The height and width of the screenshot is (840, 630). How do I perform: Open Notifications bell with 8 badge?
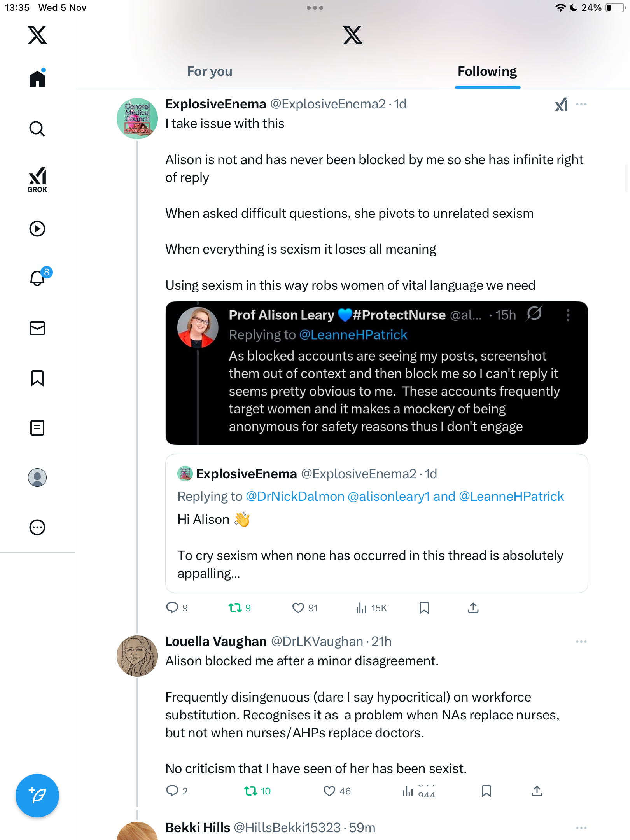click(38, 278)
